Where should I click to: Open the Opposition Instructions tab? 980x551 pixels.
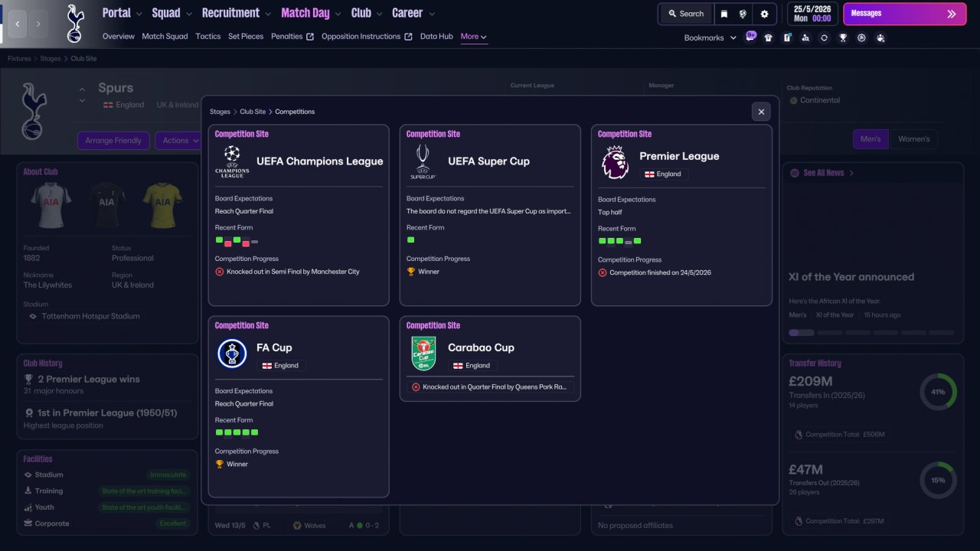(361, 37)
